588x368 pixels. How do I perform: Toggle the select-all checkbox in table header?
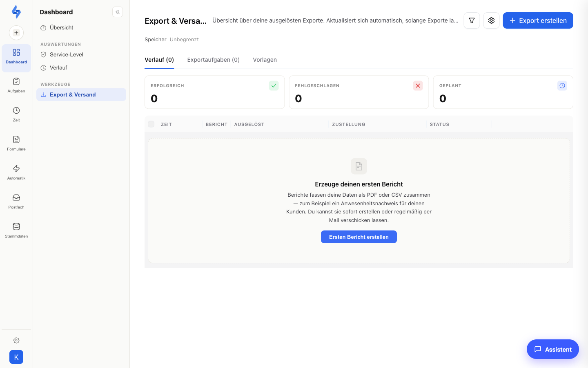[151, 124]
